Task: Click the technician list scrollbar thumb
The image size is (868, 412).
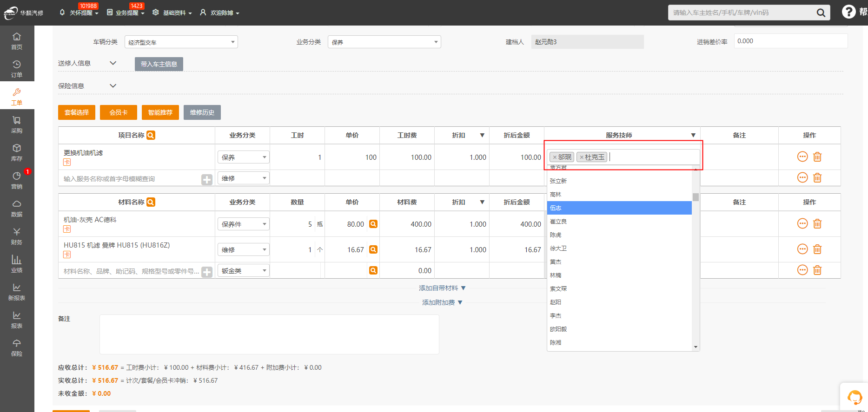Action: click(696, 197)
